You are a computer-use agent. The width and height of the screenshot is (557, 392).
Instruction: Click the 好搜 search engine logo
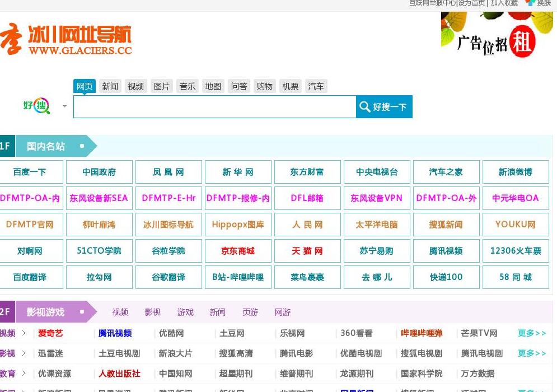[x=36, y=105]
